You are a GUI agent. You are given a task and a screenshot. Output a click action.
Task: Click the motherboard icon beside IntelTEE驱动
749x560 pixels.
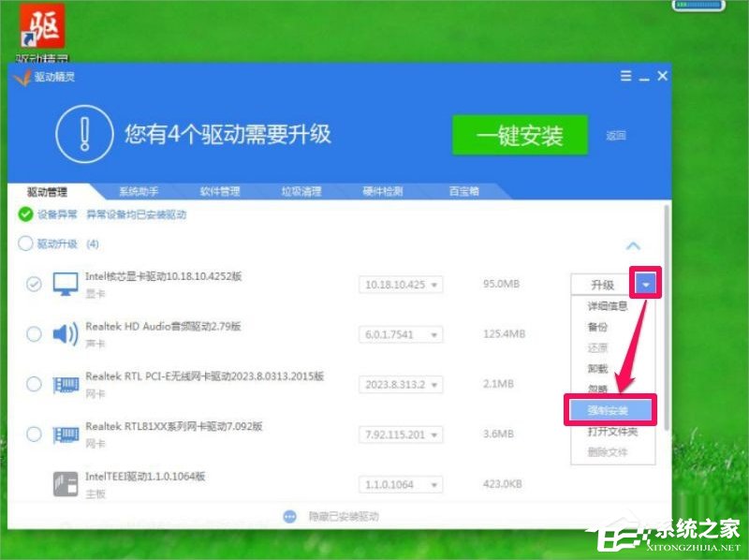(x=64, y=483)
